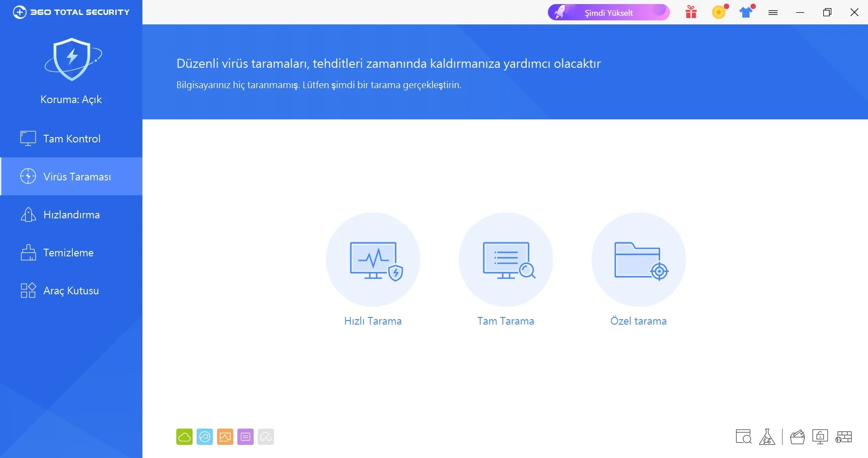
Task: Start the Tam Tarama full scan icon
Action: click(506, 260)
